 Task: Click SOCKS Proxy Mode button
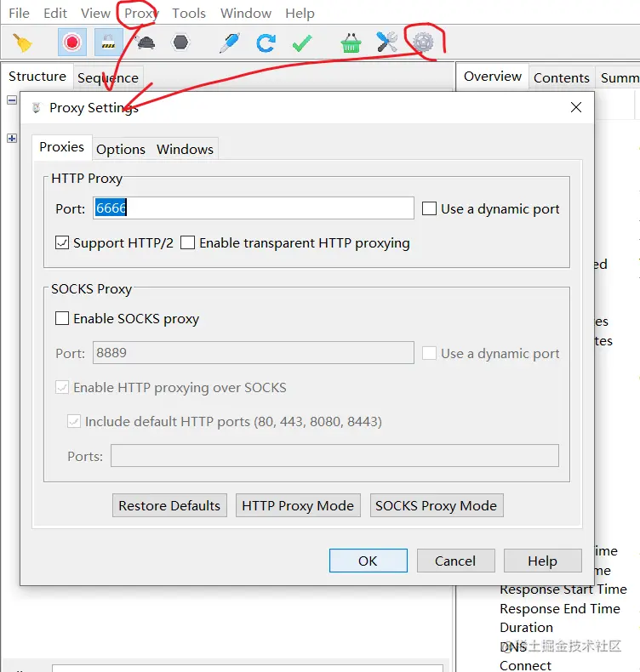tap(437, 506)
